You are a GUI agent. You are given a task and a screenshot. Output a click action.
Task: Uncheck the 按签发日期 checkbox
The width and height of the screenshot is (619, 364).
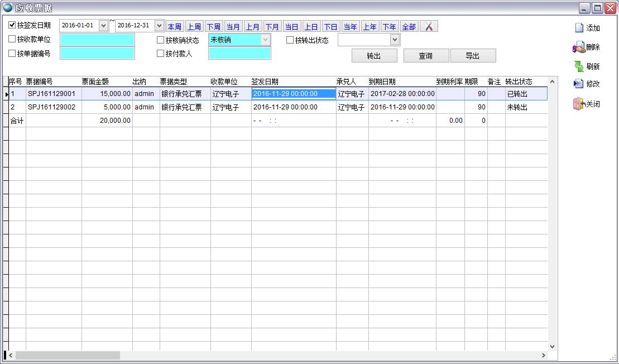point(12,25)
